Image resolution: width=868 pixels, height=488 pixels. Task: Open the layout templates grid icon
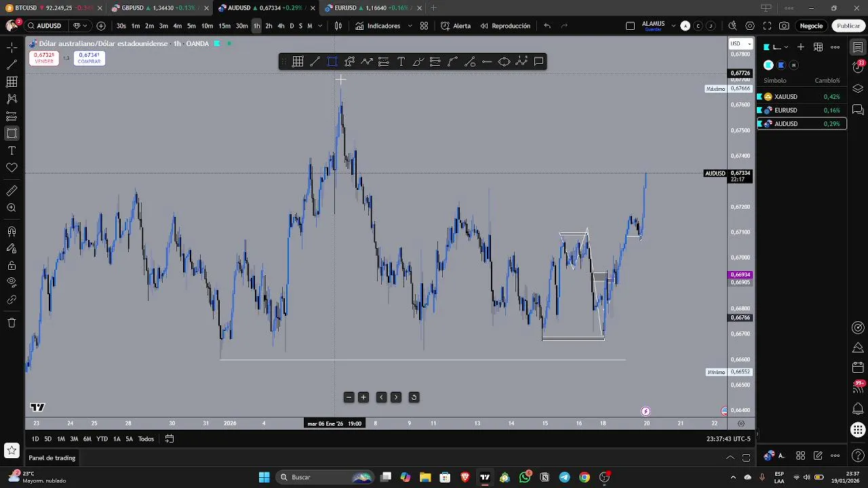click(424, 26)
